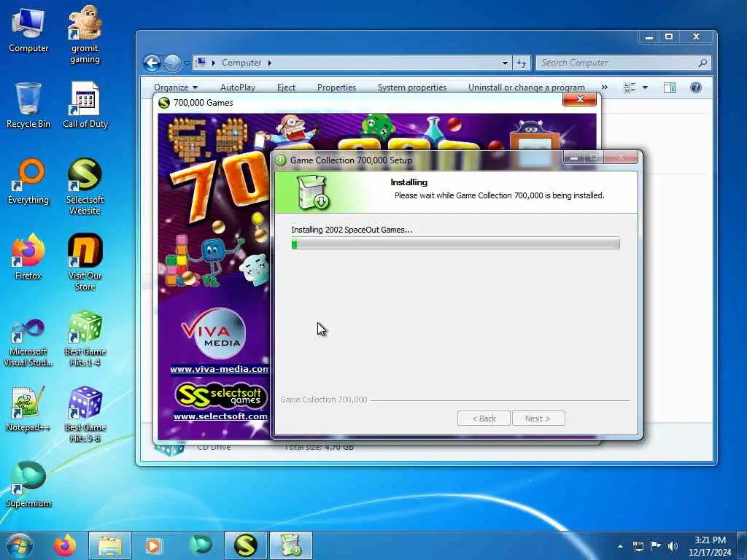Screen dimensions: 747x560
Task: Expand the toolbar overflow chevron
Action: (605, 87)
